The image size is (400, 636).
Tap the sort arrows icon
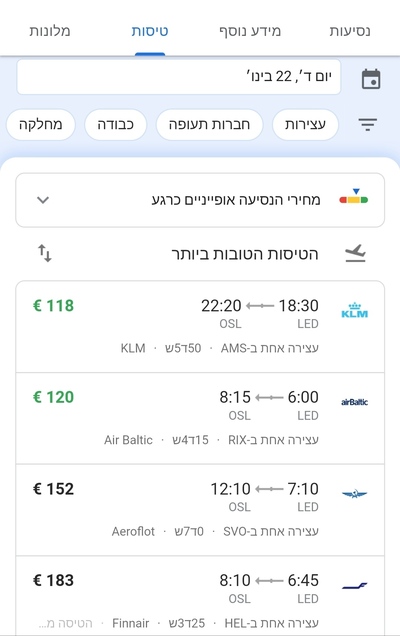[45, 253]
